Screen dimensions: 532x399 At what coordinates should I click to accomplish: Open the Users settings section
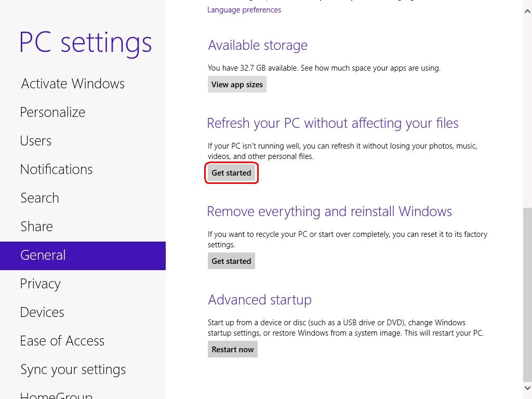coord(35,141)
